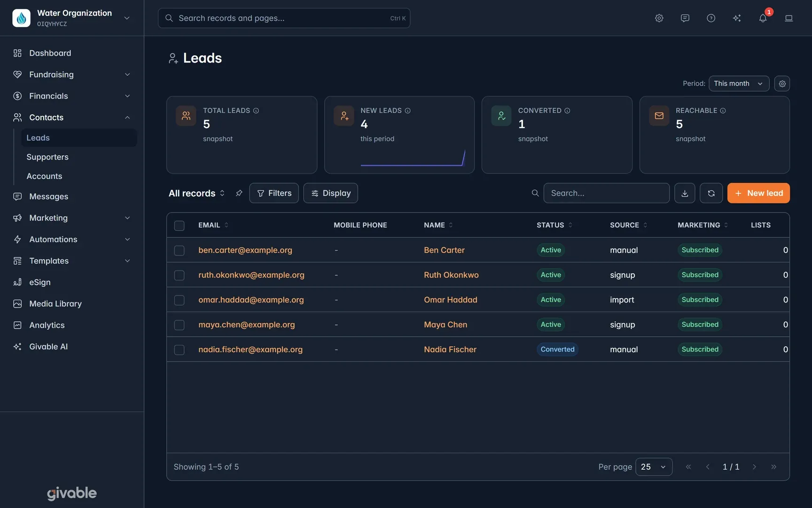Go to the next page arrow
This screenshot has width=812, height=508.
(754, 467)
